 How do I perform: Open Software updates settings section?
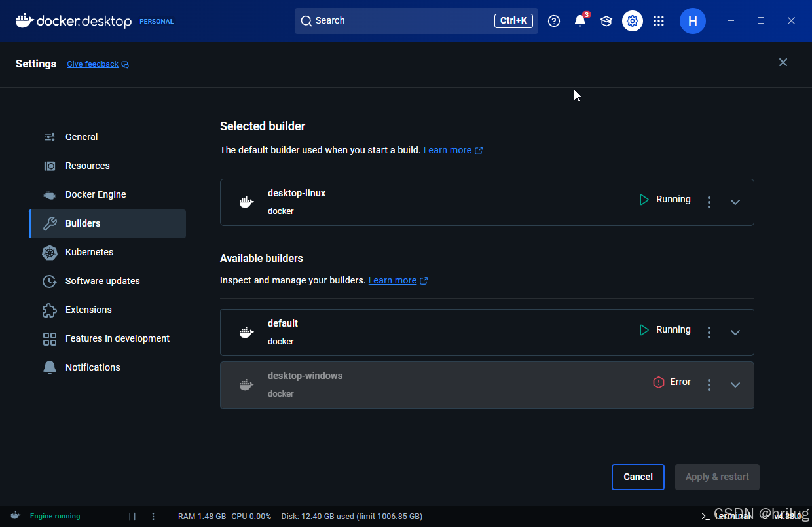point(107,281)
